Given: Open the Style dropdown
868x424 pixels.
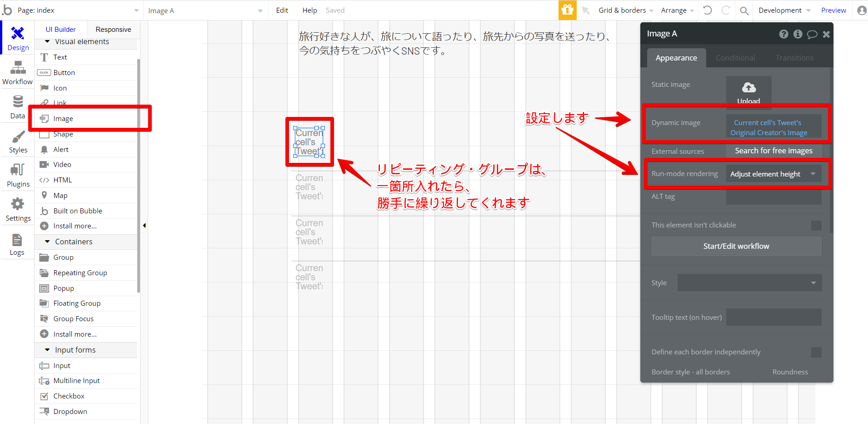Looking at the screenshot, I should pyautogui.click(x=749, y=283).
